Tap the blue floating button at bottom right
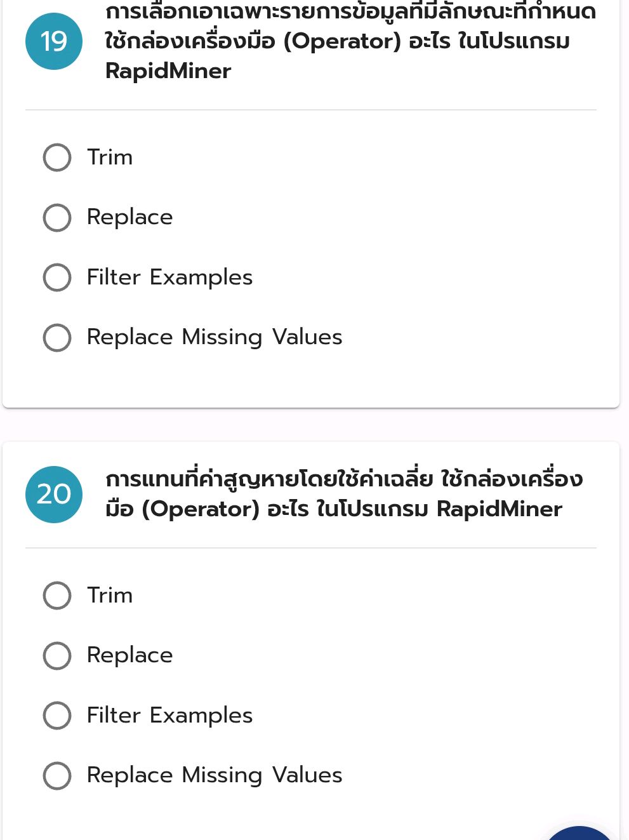This screenshot has height=840, width=629. (x=579, y=833)
